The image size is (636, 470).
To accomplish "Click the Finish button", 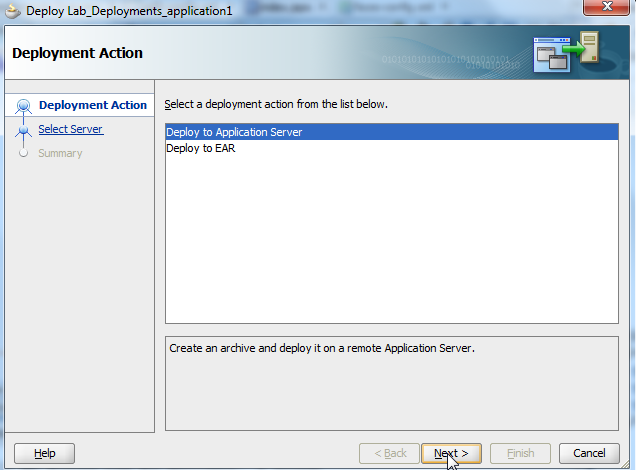I will click(x=520, y=453).
